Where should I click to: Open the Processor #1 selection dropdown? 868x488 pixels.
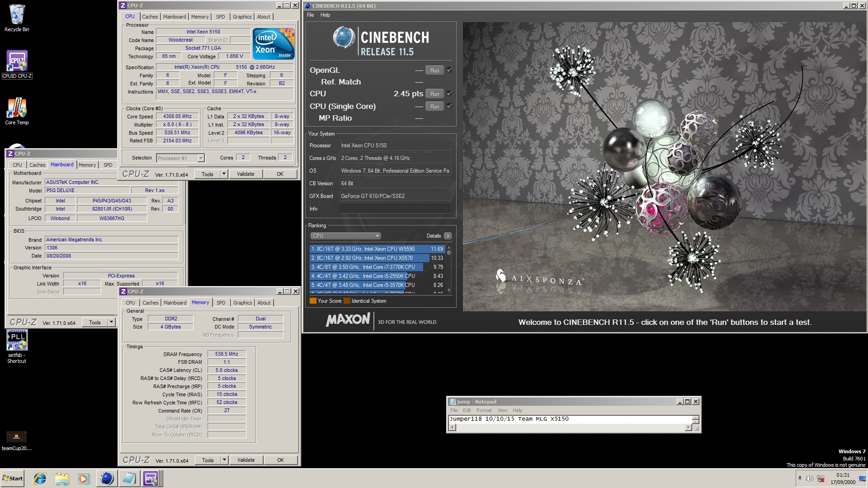(x=180, y=158)
